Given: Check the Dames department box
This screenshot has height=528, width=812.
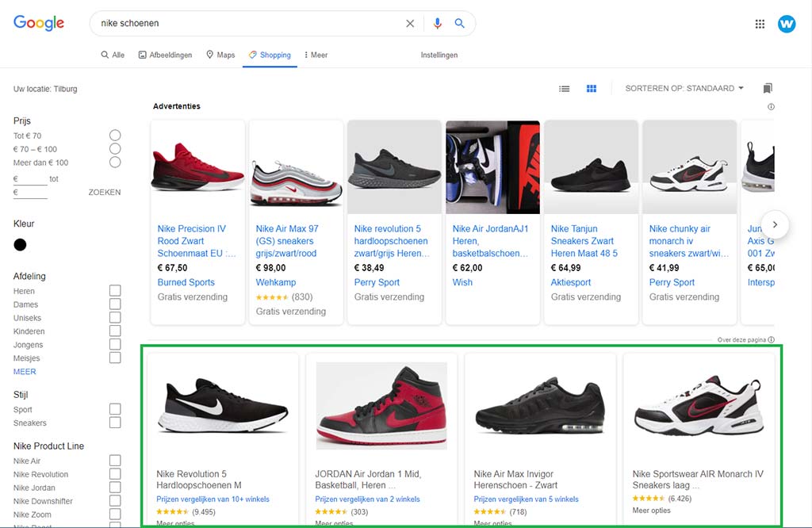Looking at the screenshot, I should tap(115, 304).
